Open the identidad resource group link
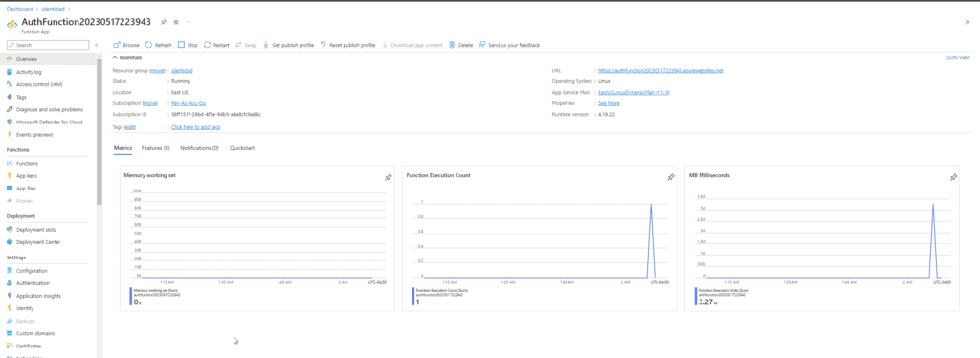 [x=181, y=71]
